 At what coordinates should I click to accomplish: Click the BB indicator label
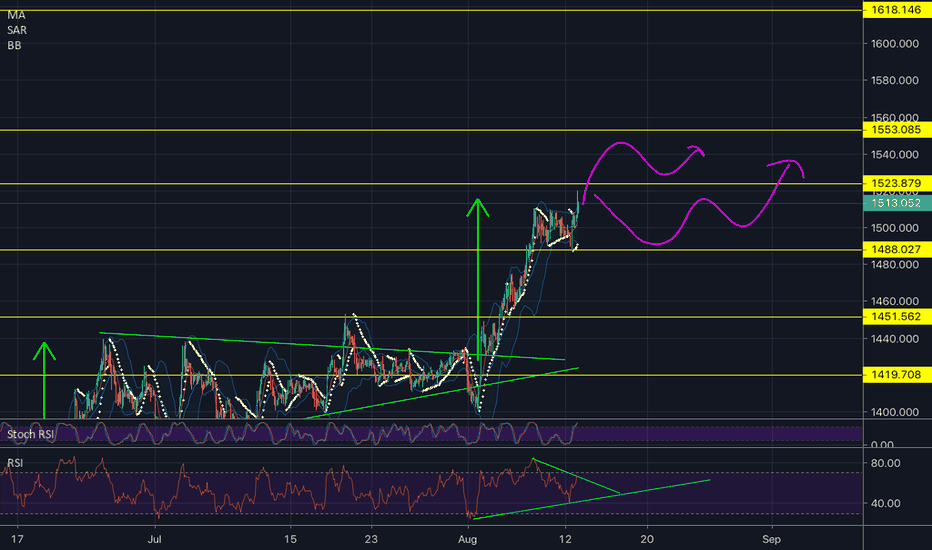coord(14,45)
